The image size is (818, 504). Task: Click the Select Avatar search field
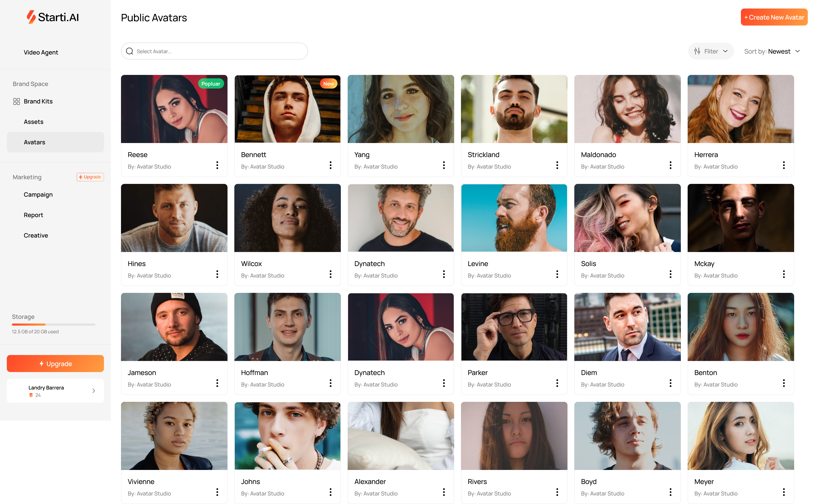pyautogui.click(x=215, y=51)
